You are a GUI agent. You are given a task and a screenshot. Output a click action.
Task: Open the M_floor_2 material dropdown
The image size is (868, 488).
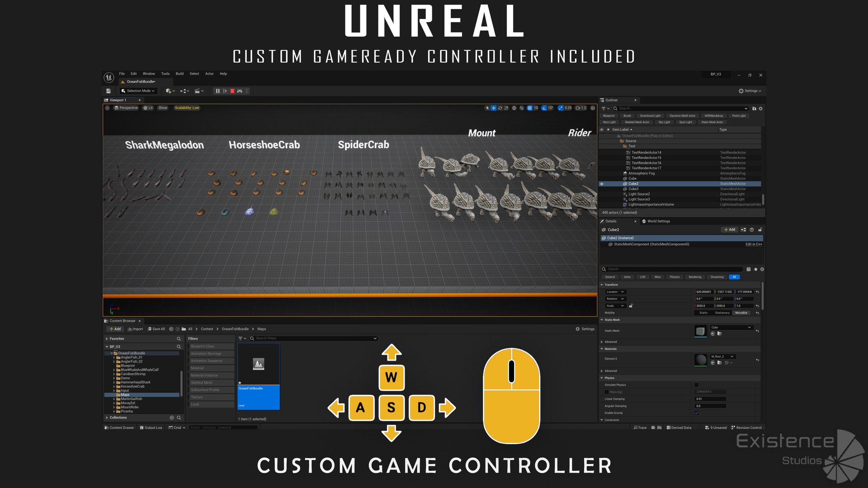pos(722,357)
